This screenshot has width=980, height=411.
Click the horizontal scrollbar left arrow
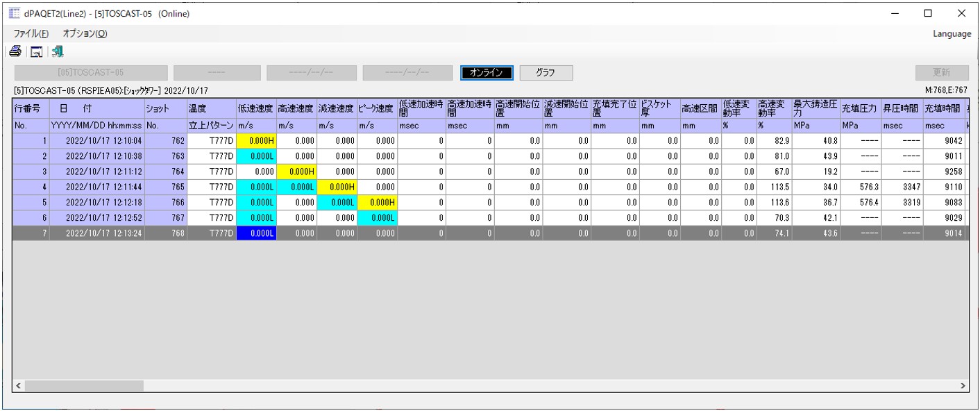click(x=19, y=385)
